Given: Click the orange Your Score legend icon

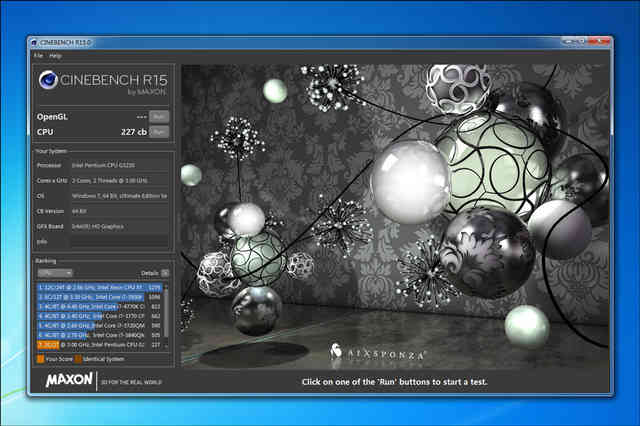Looking at the screenshot, I should [40, 358].
